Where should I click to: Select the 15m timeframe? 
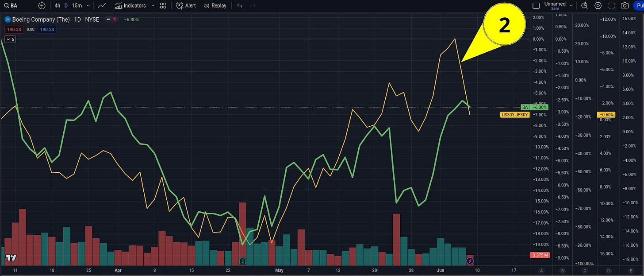click(77, 6)
